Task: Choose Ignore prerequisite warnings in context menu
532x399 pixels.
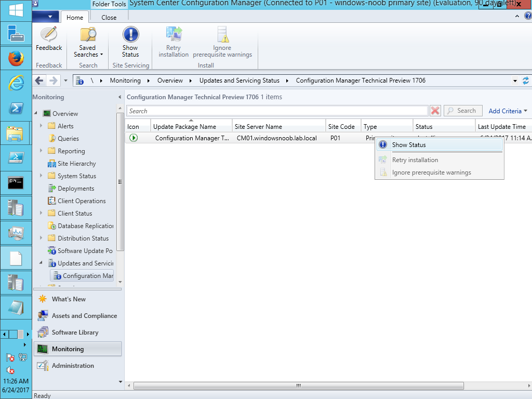Action: coord(440,172)
